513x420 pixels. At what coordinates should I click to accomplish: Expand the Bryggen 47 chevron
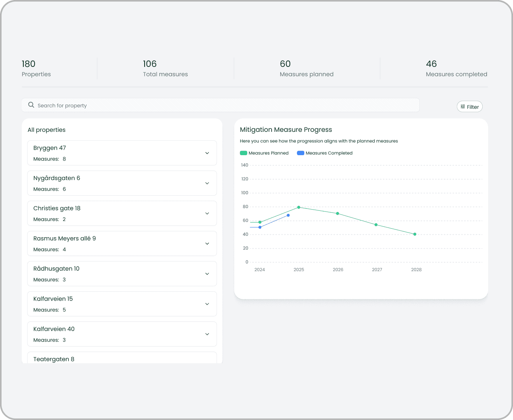tap(207, 153)
